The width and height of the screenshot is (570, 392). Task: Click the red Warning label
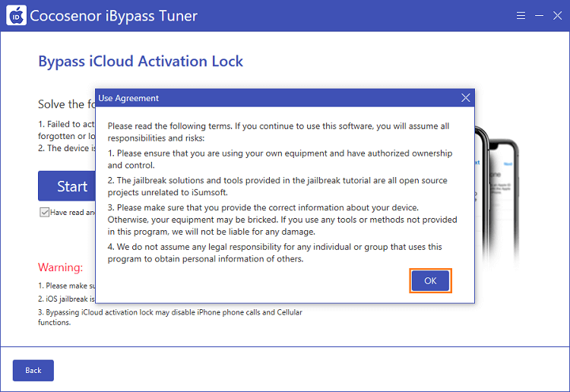(x=60, y=267)
